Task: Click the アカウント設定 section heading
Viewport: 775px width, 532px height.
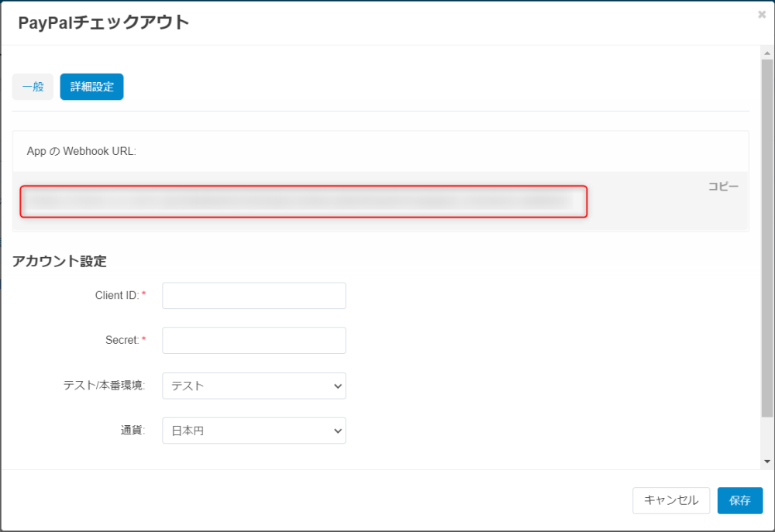Action: click(x=59, y=261)
